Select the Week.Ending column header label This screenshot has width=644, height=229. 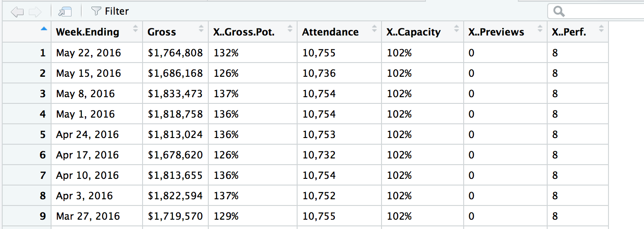click(87, 32)
